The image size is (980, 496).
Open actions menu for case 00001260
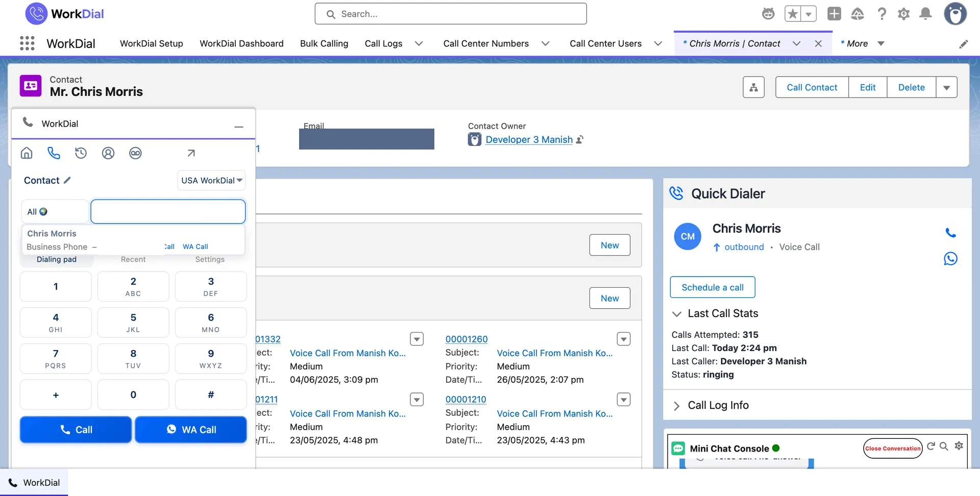(624, 339)
